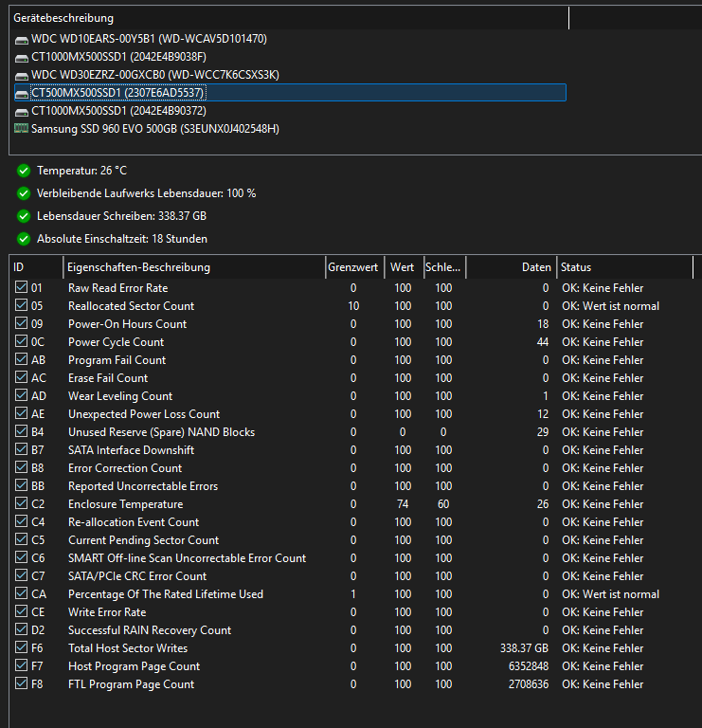
Task: Toggle checkbox for AC Erase Fail Count
Action: pos(21,377)
